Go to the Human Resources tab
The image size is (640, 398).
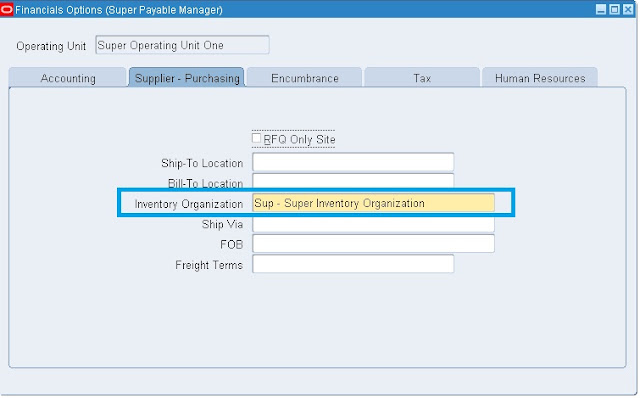pos(540,78)
